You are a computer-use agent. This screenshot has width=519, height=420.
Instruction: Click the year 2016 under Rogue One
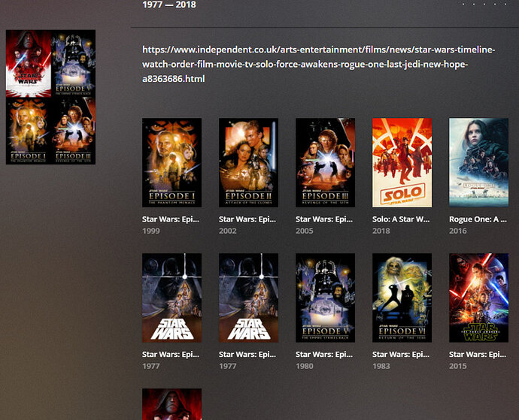(x=458, y=231)
